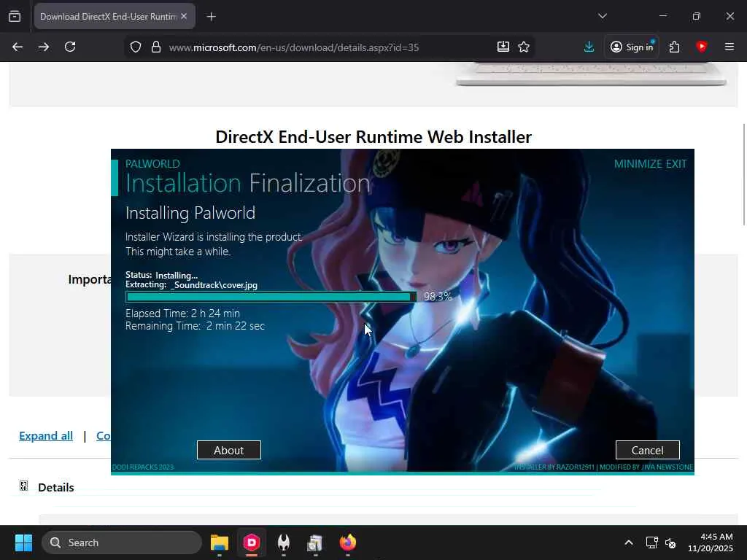Open Firefox View recent browsing icon
The height and width of the screenshot is (560, 747).
(x=15, y=16)
